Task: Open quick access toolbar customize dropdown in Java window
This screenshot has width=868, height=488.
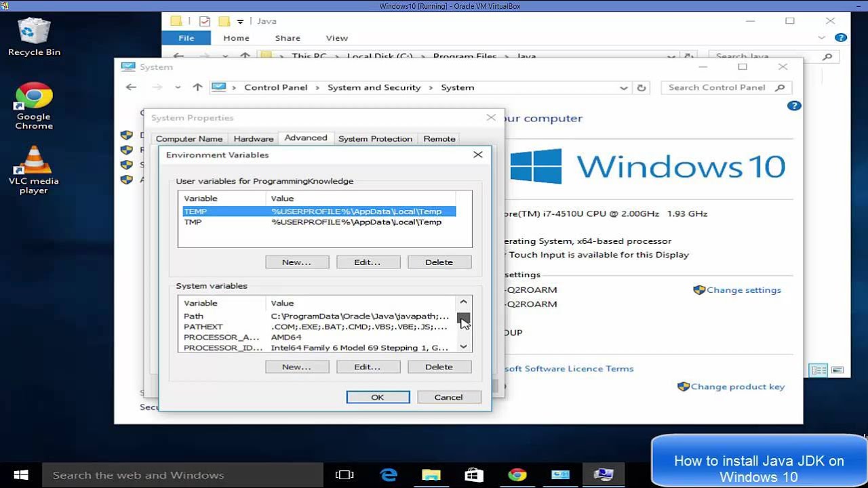Action: click(240, 22)
